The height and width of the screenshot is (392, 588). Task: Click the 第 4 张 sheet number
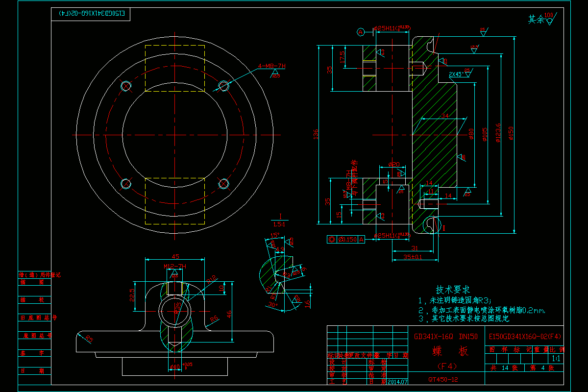(542, 368)
